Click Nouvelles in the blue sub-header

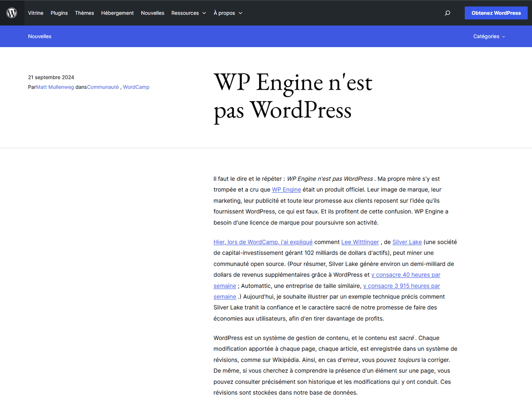click(40, 36)
